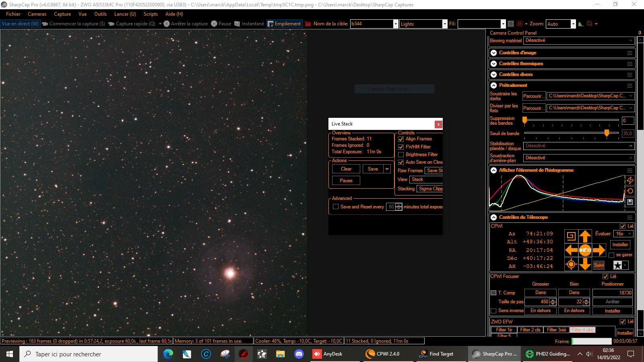Enable the Brightness Filter checkbox
644x362 pixels.
[401, 155]
